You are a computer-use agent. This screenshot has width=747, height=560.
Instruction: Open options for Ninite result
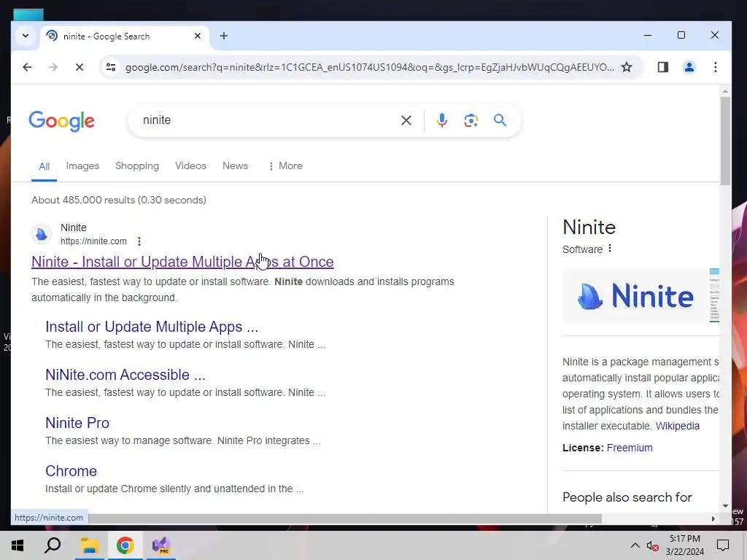[x=139, y=241]
